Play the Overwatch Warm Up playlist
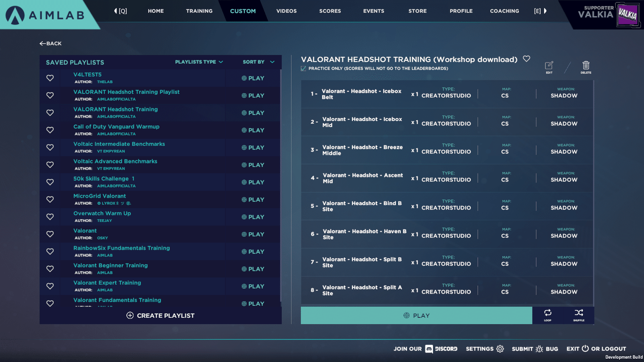This screenshot has width=644, height=362. [x=253, y=217]
